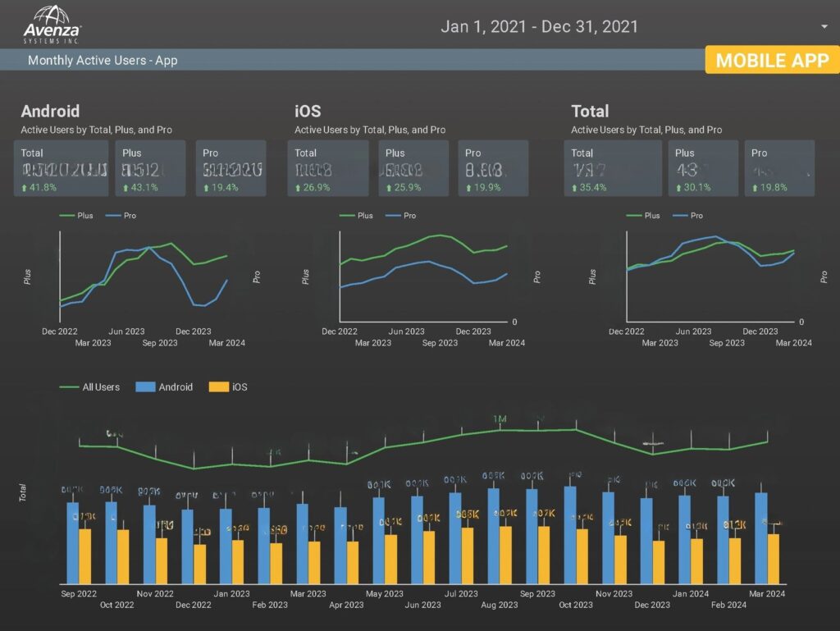
Task: Select the iOS Pro scorecard
Action: click(x=493, y=168)
